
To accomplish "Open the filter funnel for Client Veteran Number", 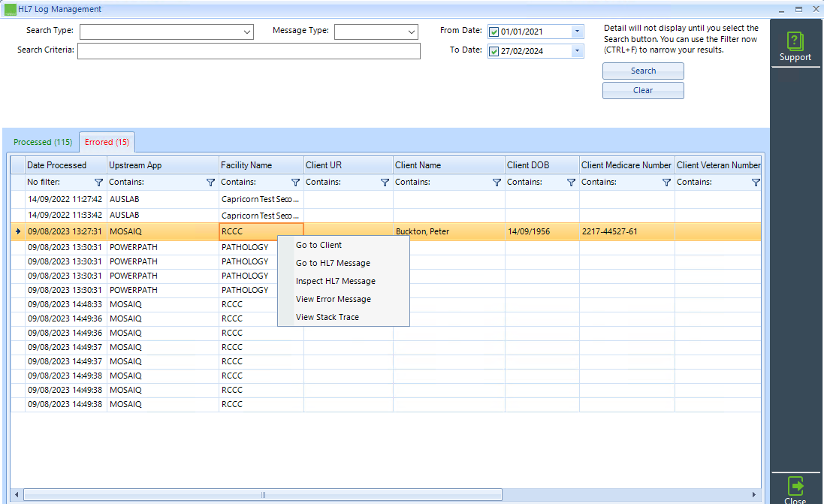I will (x=756, y=182).
